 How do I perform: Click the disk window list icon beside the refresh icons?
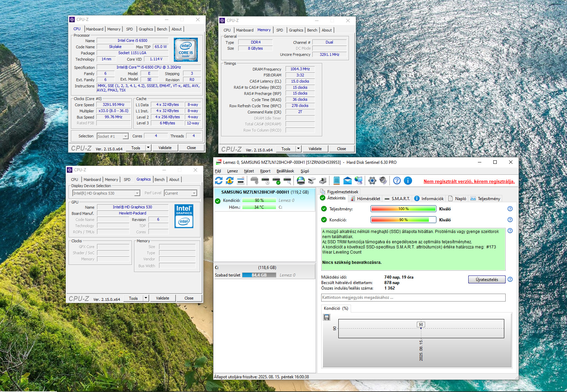241,181
